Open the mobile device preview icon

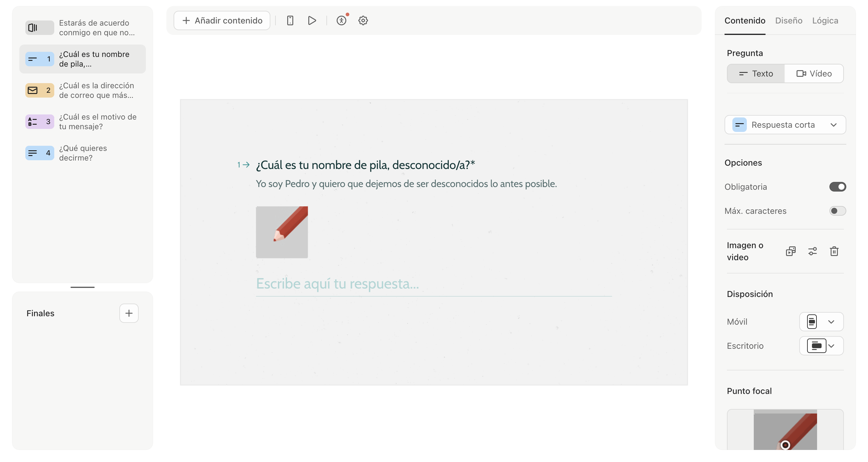(290, 20)
